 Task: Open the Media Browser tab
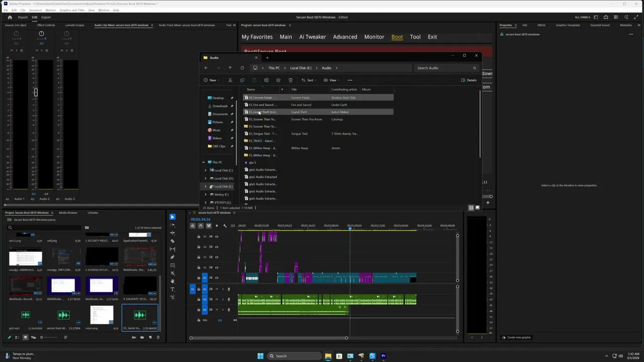(x=68, y=213)
